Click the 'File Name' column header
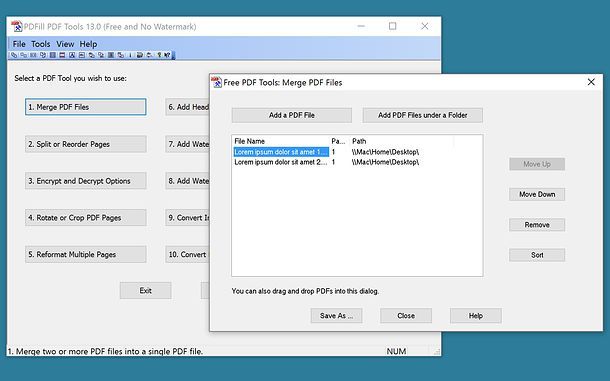This screenshot has width=610, height=381. (281, 141)
